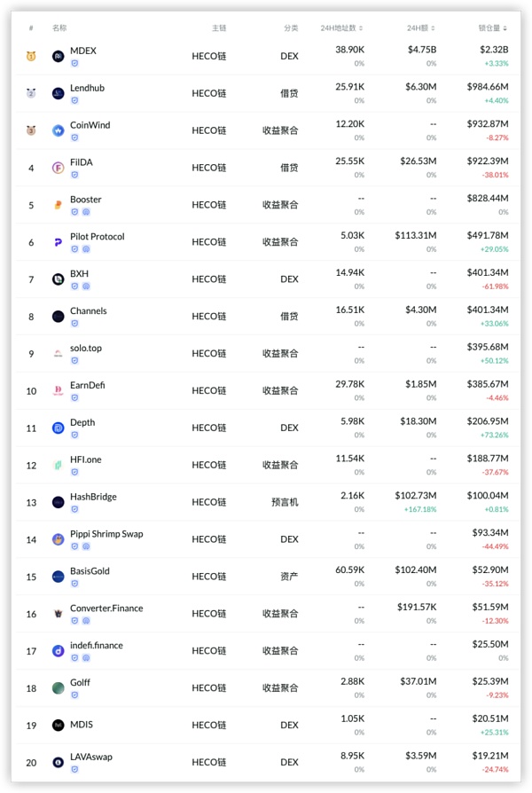The image size is (532, 793).
Task: Click the MDEX project logo
Action: click(x=59, y=56)
